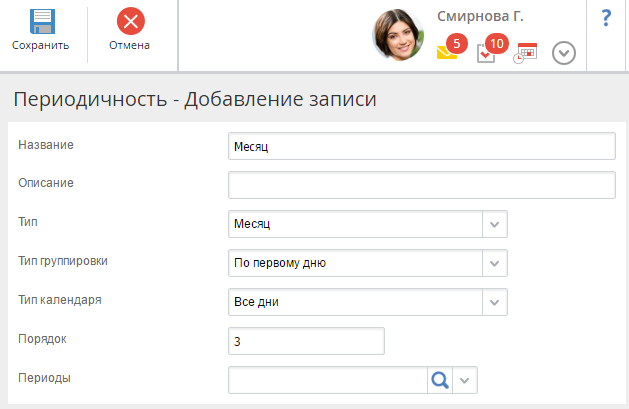The width and height of the screenshot is (629, 409).
Task: Click the 'По первому дню' combo box
Action: [x=355, y=263]
